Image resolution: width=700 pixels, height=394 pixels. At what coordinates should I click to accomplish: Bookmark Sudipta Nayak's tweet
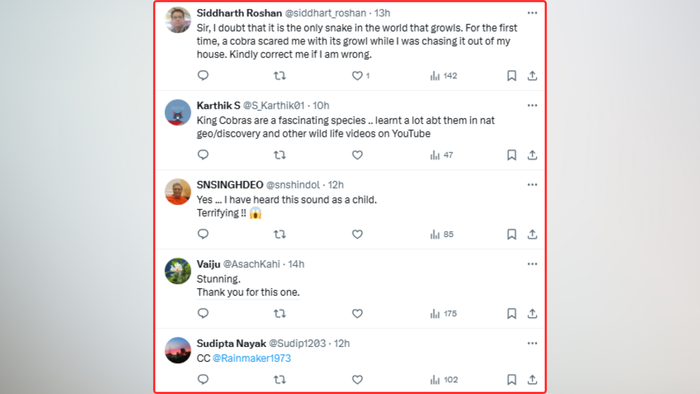coord(512,379)
